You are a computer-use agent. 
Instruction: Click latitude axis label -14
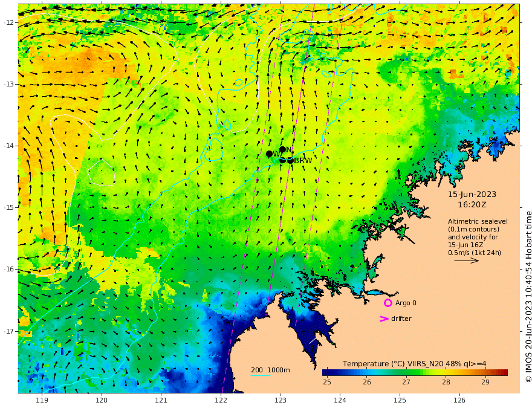[9, 146]
